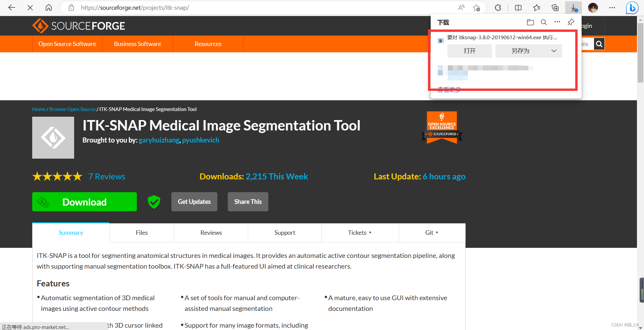Image resolution: width=644 pixels, height=330 pixels.
Task: Click the ITK-SNAP project logo thumbnail
Action: tap(53, 137)
